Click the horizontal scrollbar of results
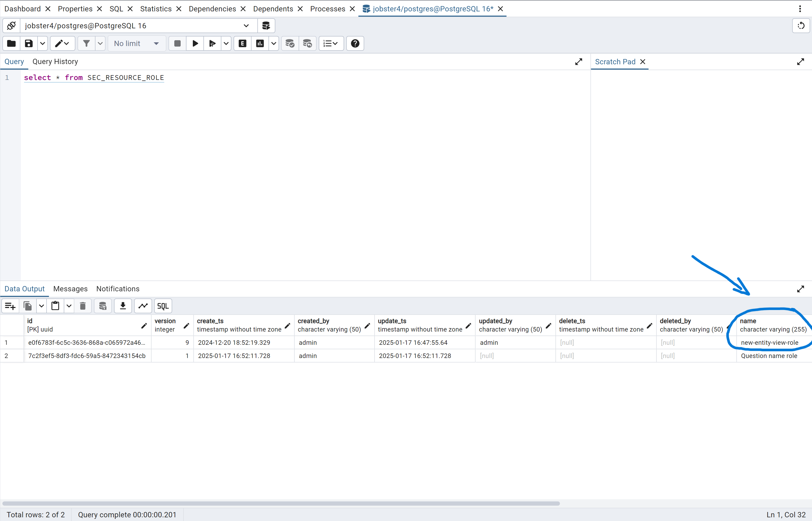 281,504
